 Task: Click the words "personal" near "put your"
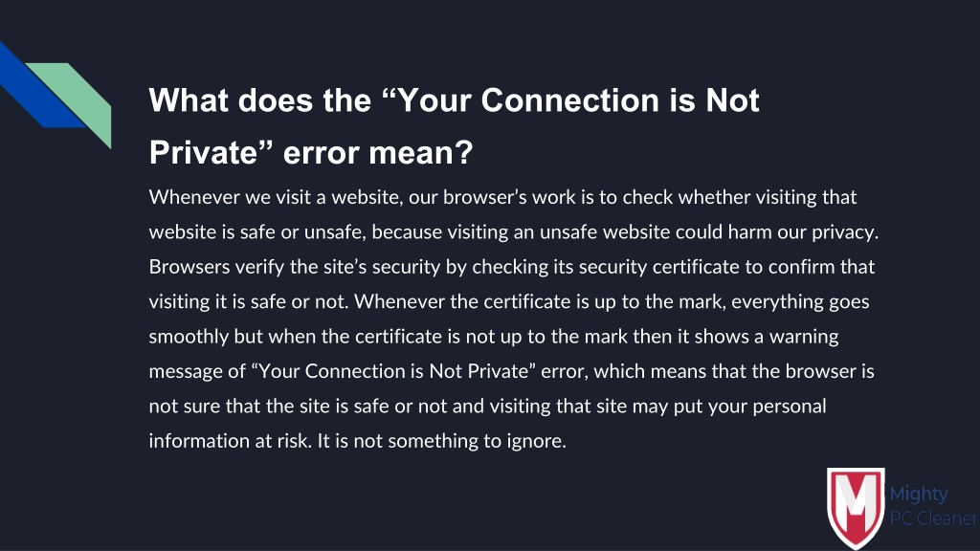tap(790, 408)
